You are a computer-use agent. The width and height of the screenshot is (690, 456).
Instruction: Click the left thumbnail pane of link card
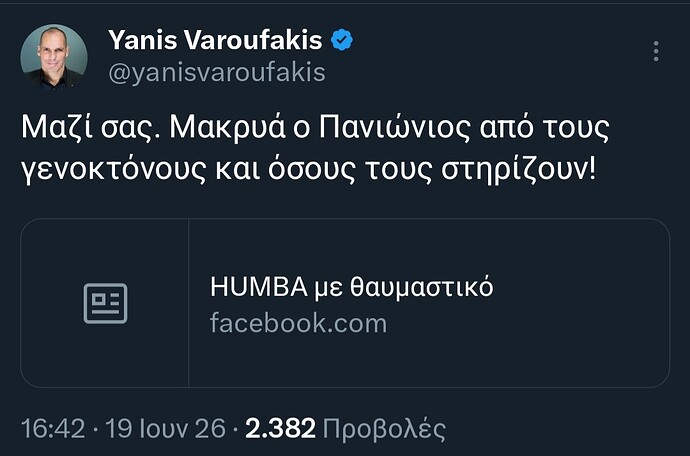[104, 303]
